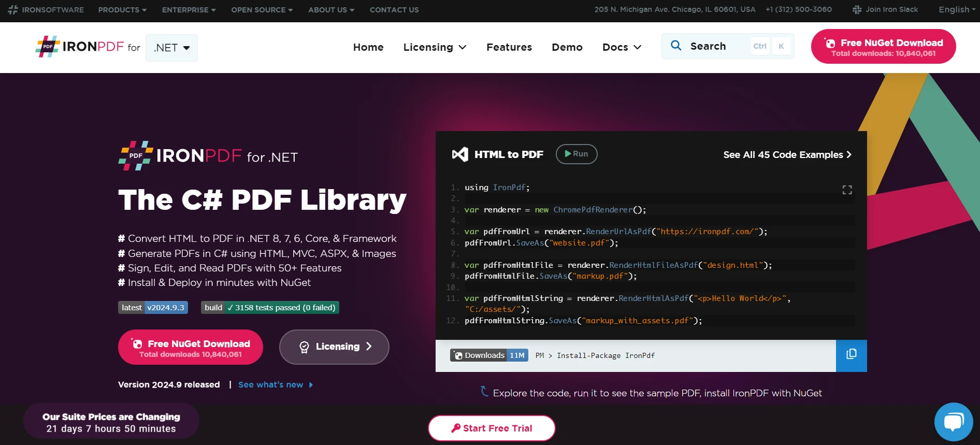980x445 pixels.
Task: Open the English language selector
Action: pyautogui.click(x=956, y=10)
